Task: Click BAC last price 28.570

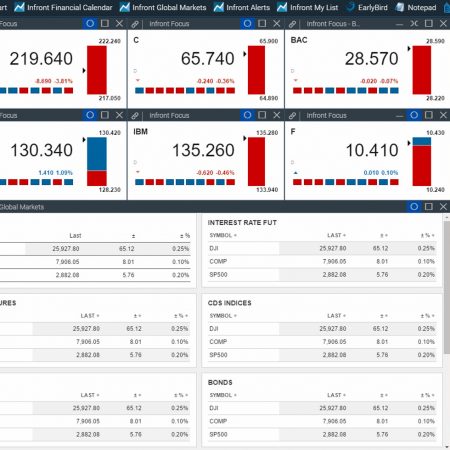Action: (371, 59)
